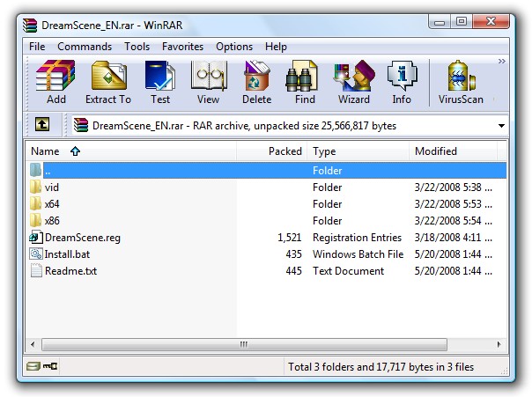Select the vid folder name
Viewport: 532px width, 397px height.
[52, 187]
